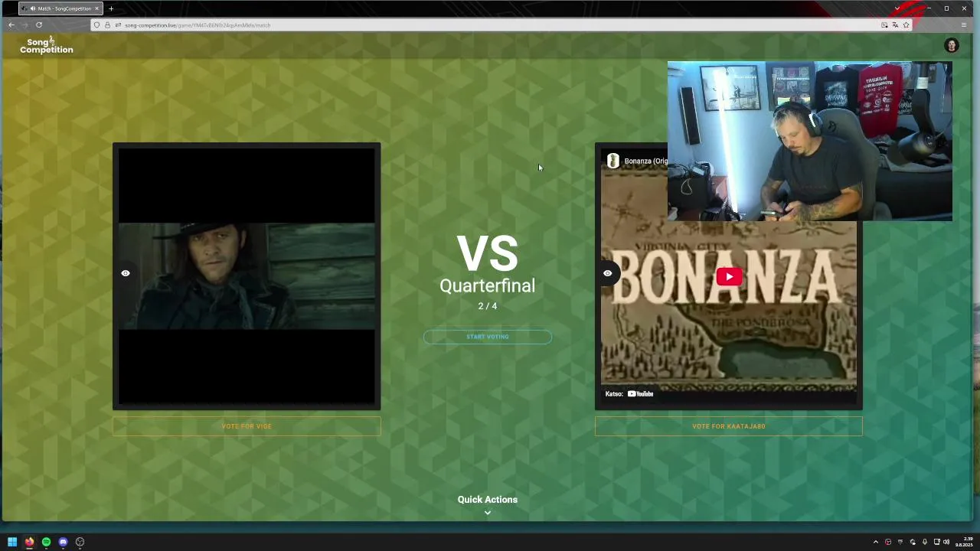
Task: Click the Start Voting button
Action: 487,337
